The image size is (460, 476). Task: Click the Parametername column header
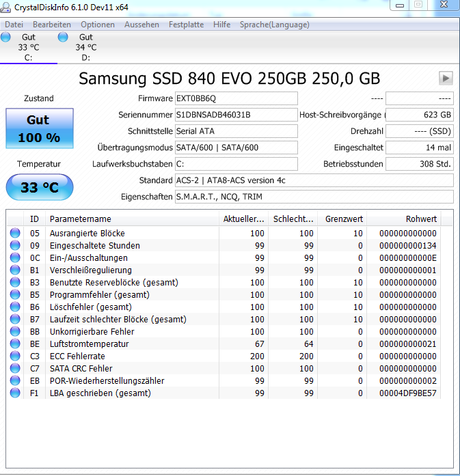click(132, 219)
